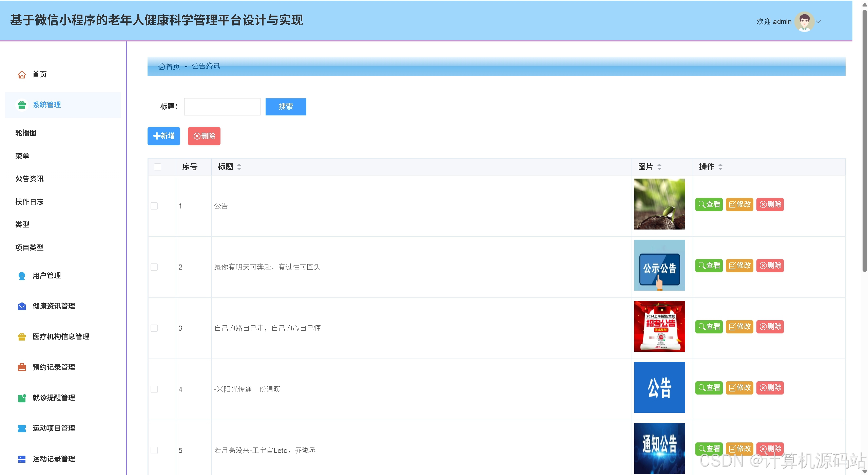This screenshot has height=475, width=868.
Task: Check the row 2 checkbox
Action: tap(154, 267)
